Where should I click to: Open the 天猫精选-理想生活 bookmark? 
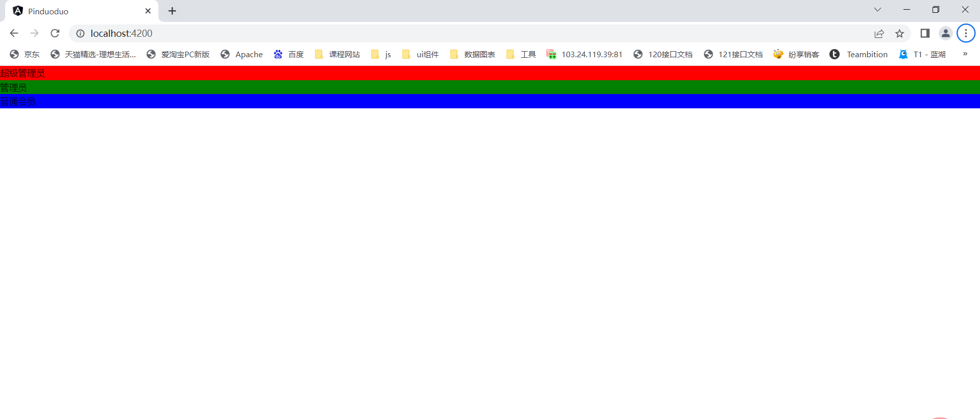pos(93,54)
